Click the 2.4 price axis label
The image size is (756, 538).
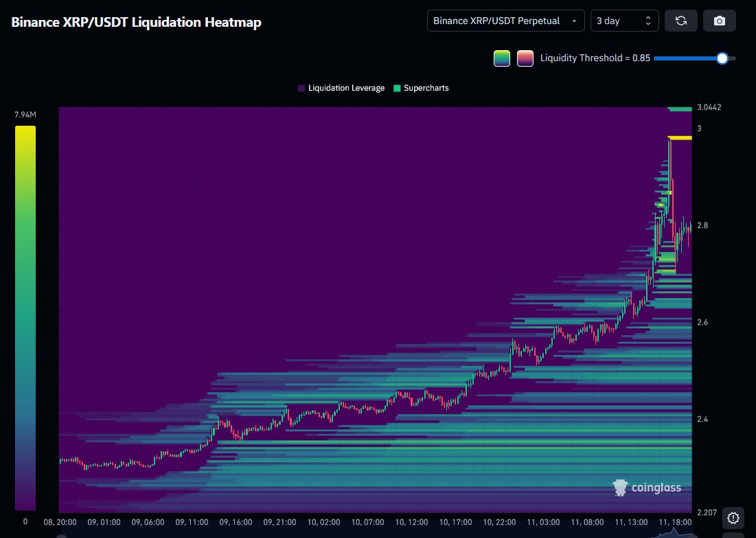click(702, 419)
